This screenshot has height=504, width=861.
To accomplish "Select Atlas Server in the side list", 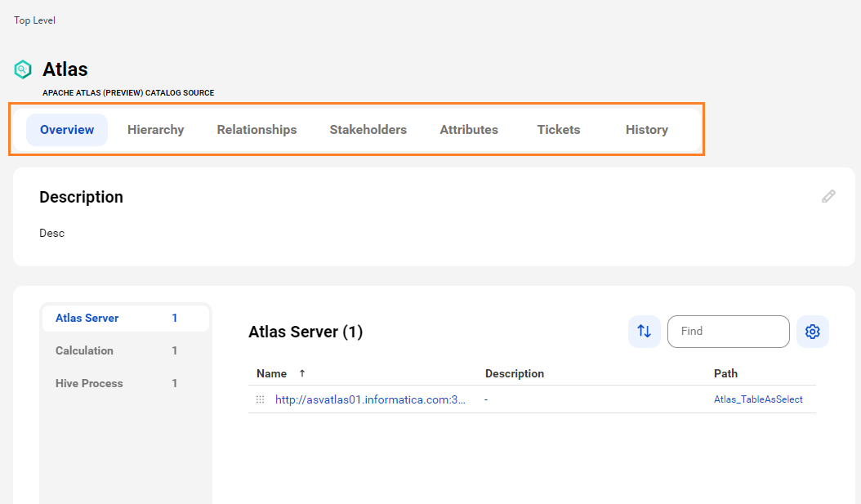I will tap(126, 318).
